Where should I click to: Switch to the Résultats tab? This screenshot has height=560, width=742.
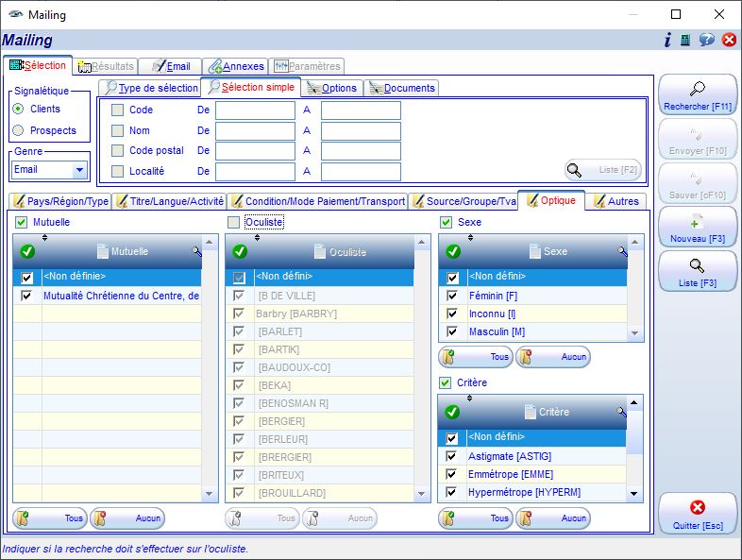[x=106, y=66]
